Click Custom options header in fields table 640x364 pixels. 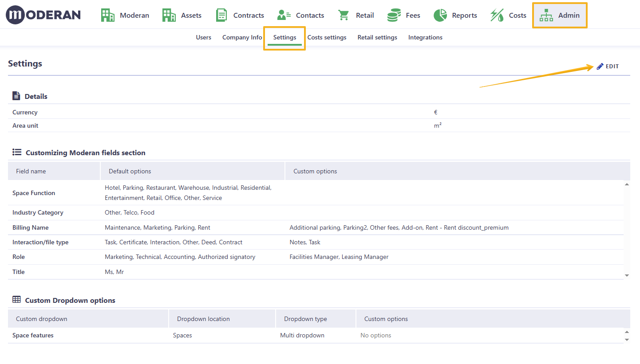click(x=458, y=171)
